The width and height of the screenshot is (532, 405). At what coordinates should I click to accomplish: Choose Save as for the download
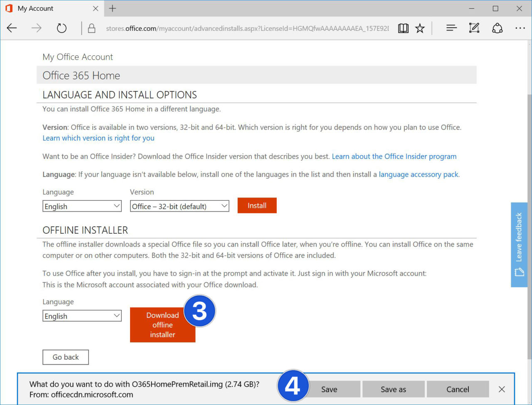[x=393, y=389]
